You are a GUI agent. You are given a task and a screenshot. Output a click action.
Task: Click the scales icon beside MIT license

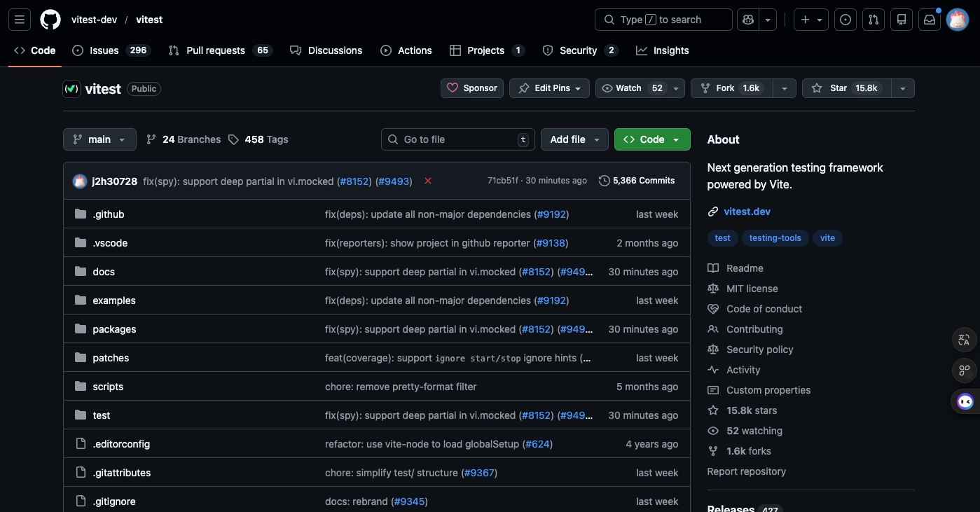713,289
